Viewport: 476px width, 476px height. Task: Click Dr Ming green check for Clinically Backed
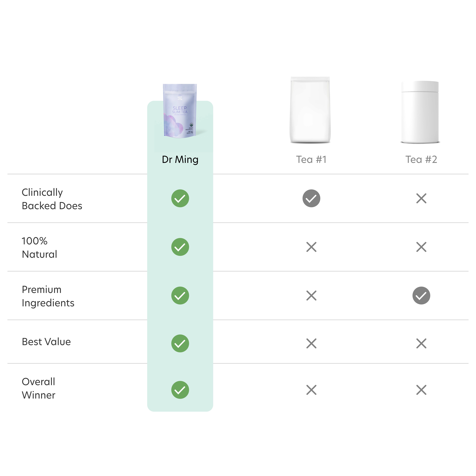tap(180, 198)
